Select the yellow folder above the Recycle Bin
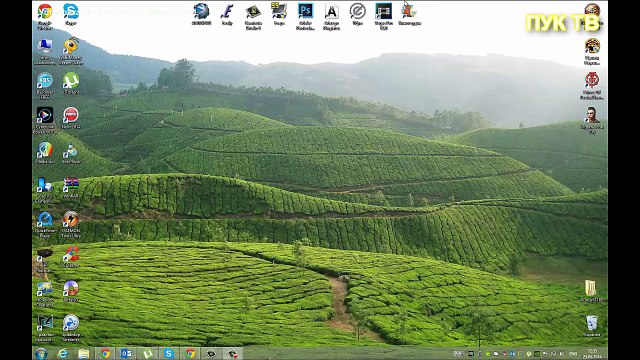This screenshot has height=360, width=640. pyautogui.click(x=592, y=291)
